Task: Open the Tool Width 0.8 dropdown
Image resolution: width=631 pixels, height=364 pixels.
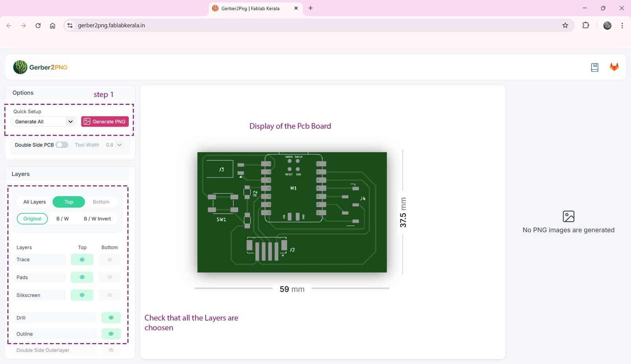Action: (114, 145)
